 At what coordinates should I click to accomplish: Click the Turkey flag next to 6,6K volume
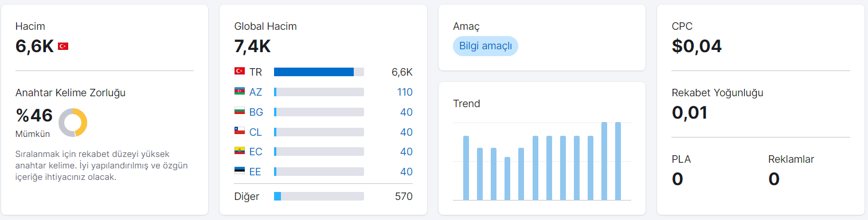(x=63, y=46)
